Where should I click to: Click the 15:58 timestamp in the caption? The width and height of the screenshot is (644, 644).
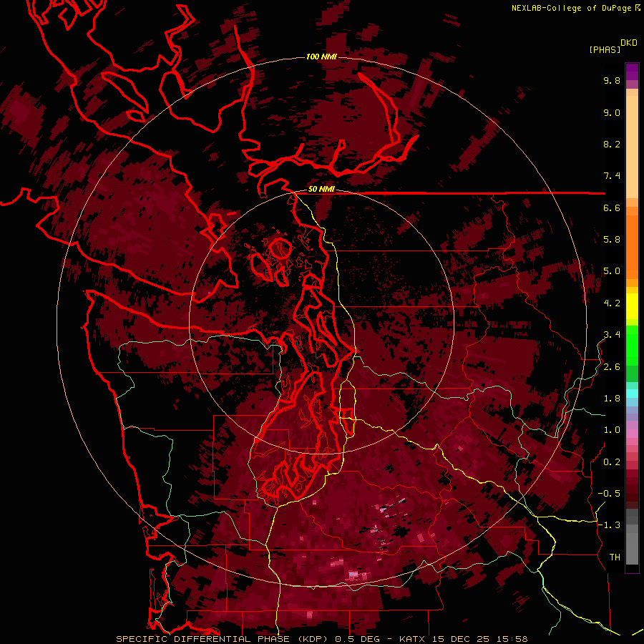[x=512, y=639]
